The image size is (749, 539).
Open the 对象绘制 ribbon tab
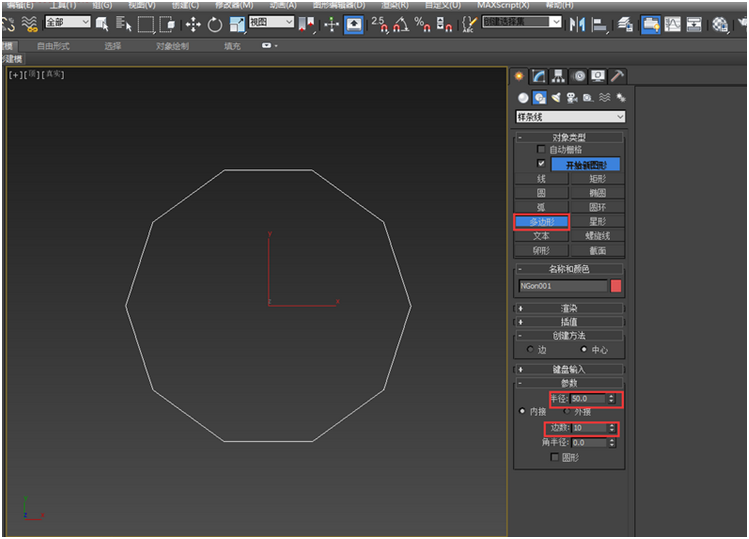coord(172,46)
